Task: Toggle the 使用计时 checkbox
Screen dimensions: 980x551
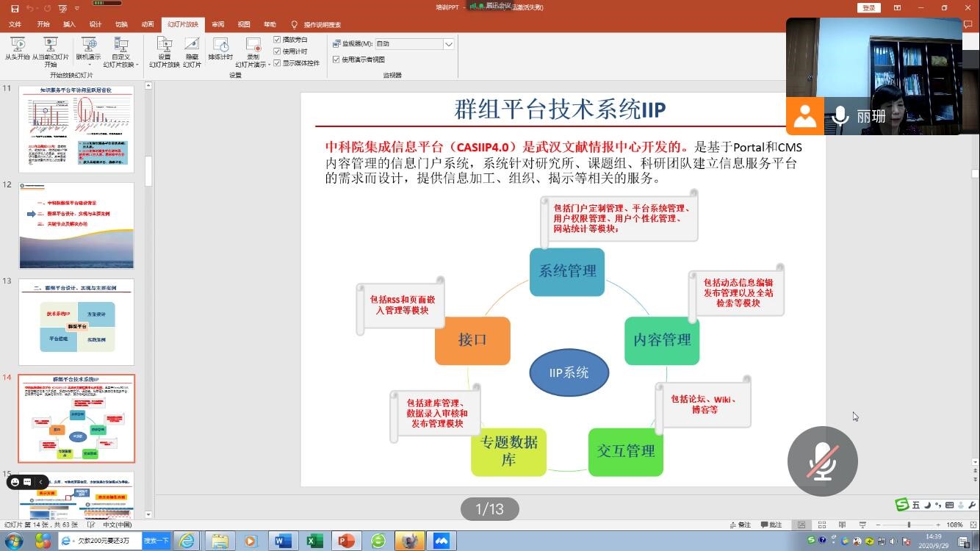Action: (x=277, y=51)
